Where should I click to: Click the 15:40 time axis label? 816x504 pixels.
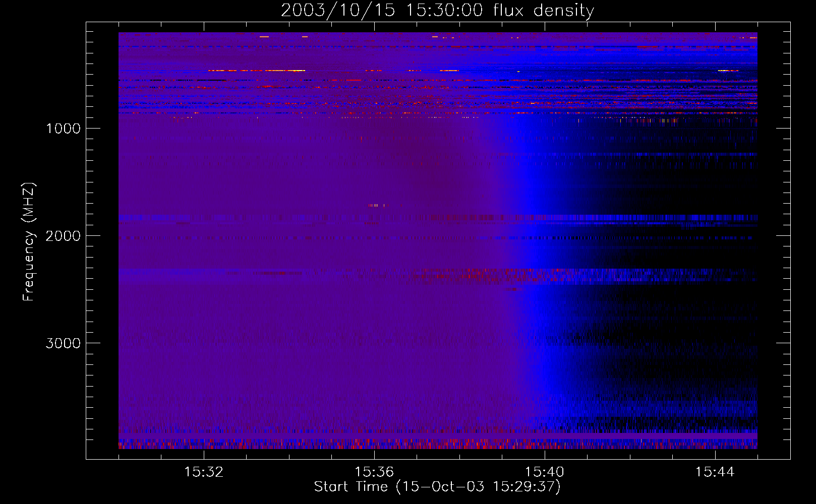click(x=545, y=472)
